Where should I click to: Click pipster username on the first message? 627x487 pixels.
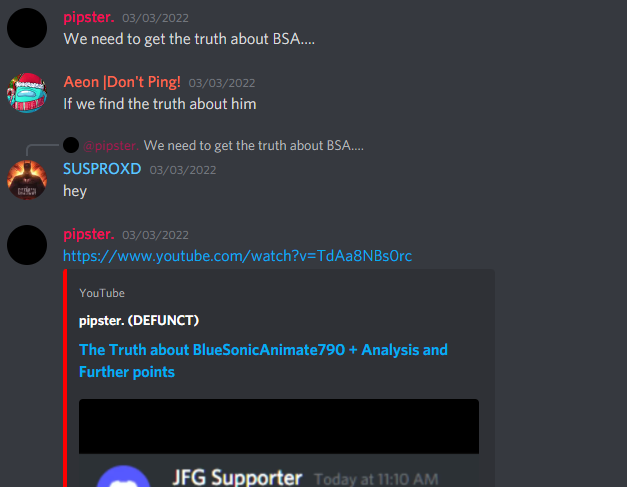point(89,17)
